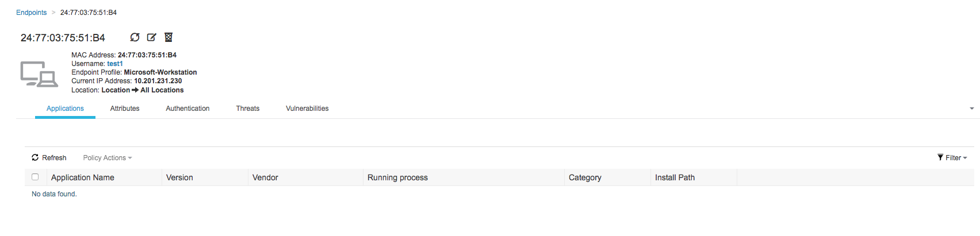Open the edit endpoint pencil icon
This screenshot has height=236, width=980.
coord(152,37)
